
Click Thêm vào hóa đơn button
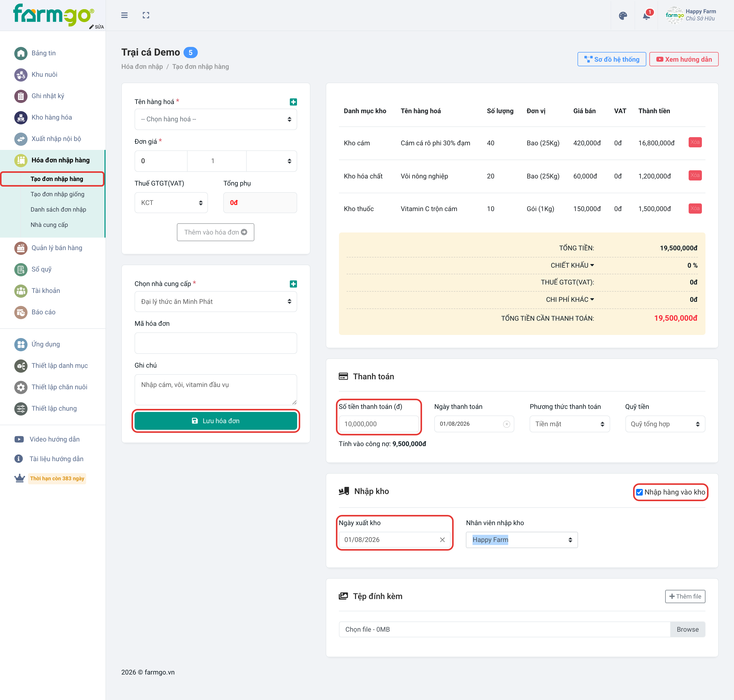coord(216,232)
